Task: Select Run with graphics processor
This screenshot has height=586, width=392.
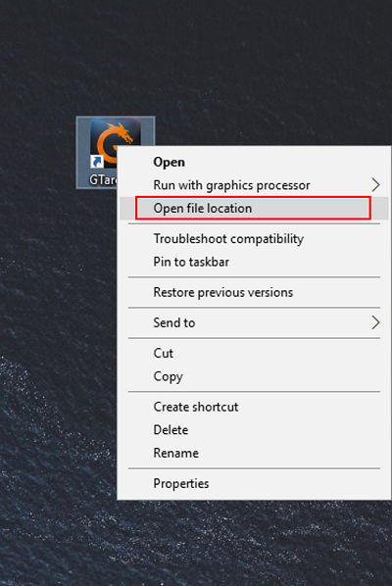Action: [x=231, y=185]
